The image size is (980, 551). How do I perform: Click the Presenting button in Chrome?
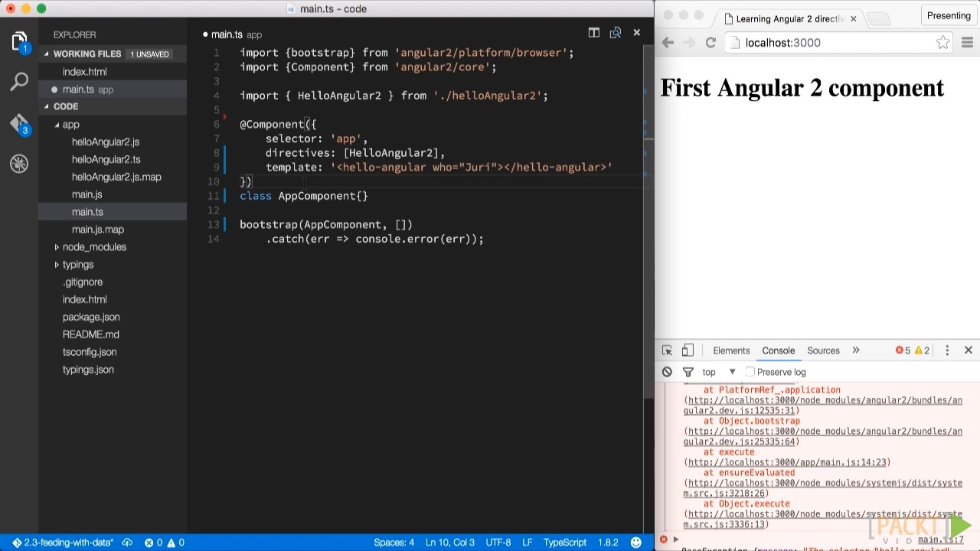(949, 15)
